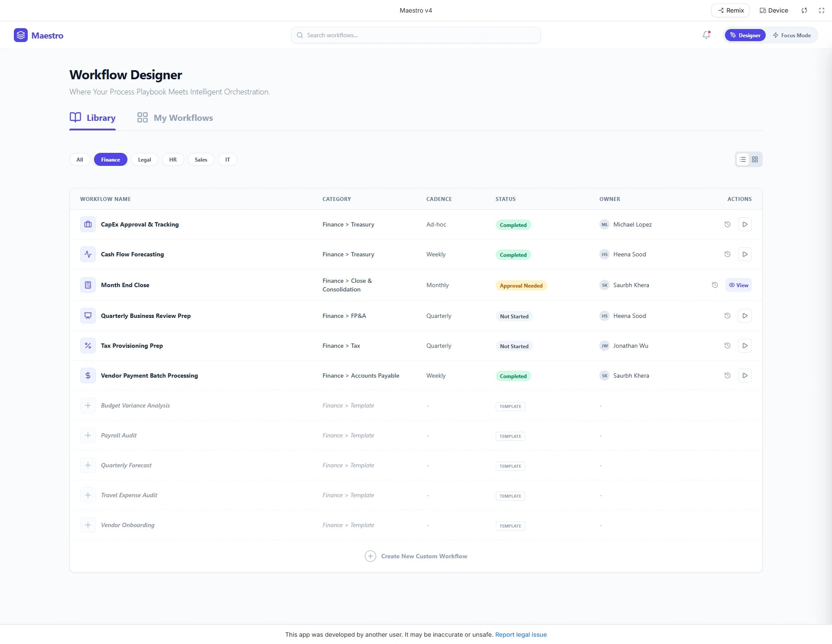Click the Search workflows field
This screenshot has height=644, width=832.
[416, 35]
